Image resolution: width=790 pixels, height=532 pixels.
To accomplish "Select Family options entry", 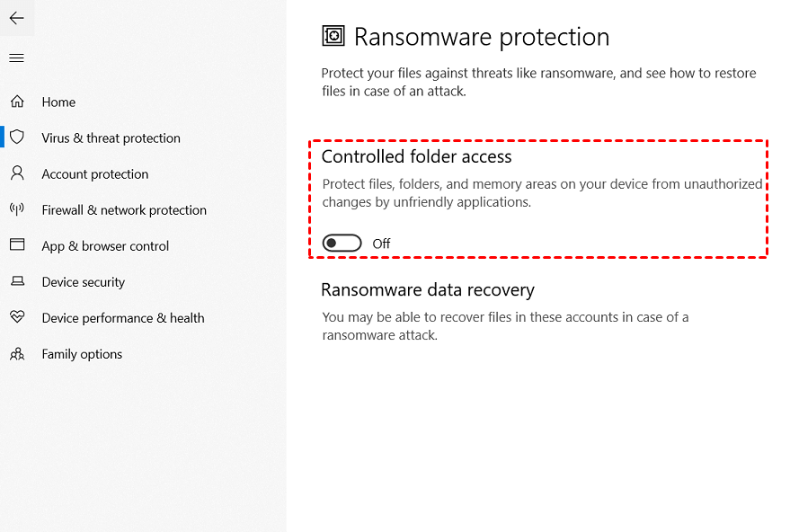I will coord(82,354).
